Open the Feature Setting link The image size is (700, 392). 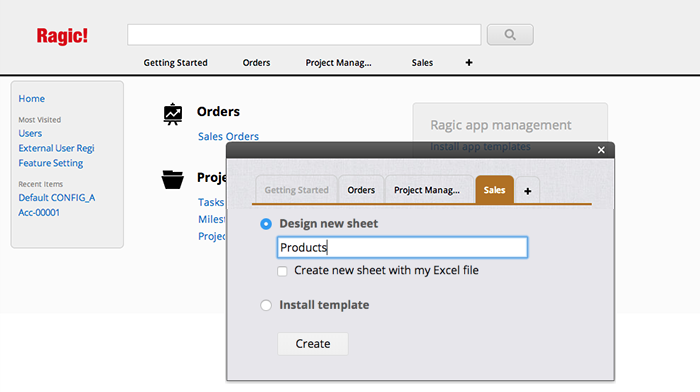pos(50,163)
